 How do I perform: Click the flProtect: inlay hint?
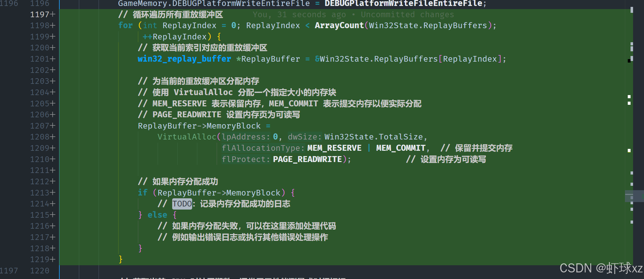pos(246,160)
